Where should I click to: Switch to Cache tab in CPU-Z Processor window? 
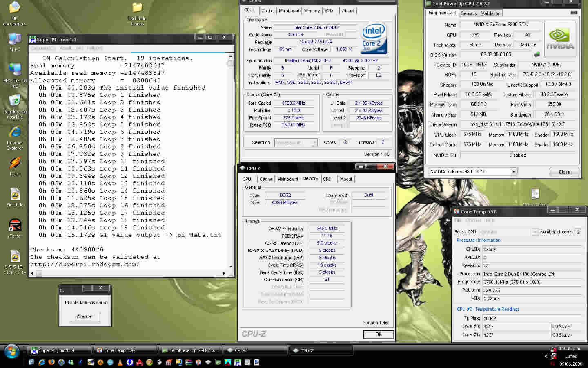tap(267, 11)
